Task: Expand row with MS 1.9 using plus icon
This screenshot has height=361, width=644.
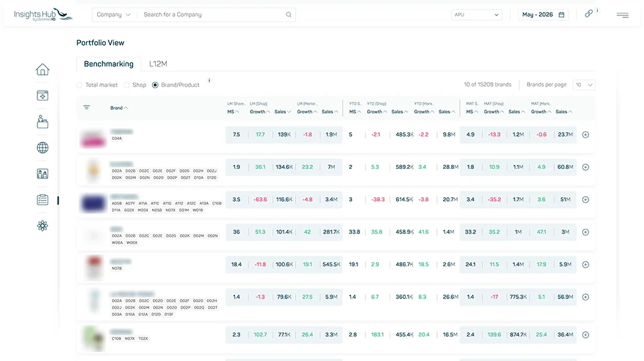Action: coord(585,168)
